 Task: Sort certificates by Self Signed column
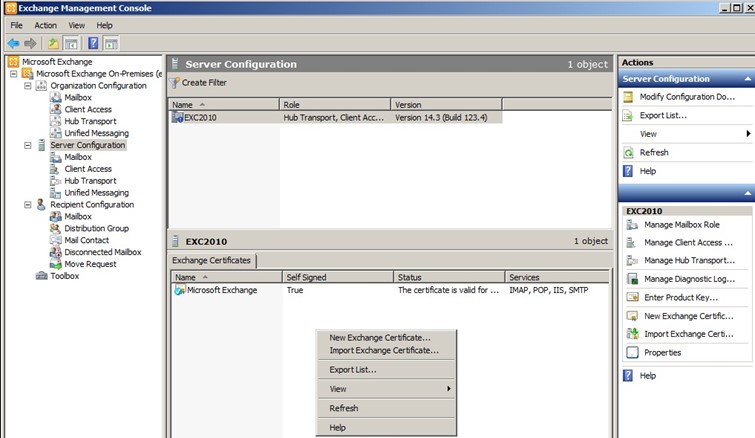pos(338,277)
